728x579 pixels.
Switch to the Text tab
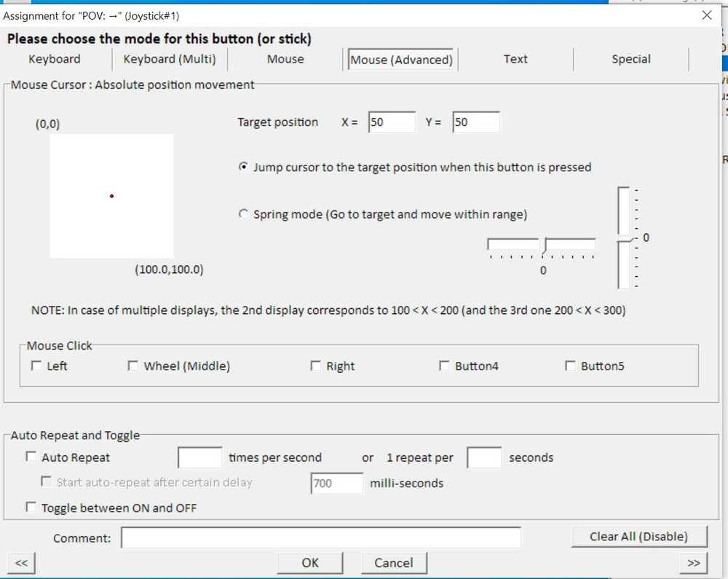(x=515, y=60)
